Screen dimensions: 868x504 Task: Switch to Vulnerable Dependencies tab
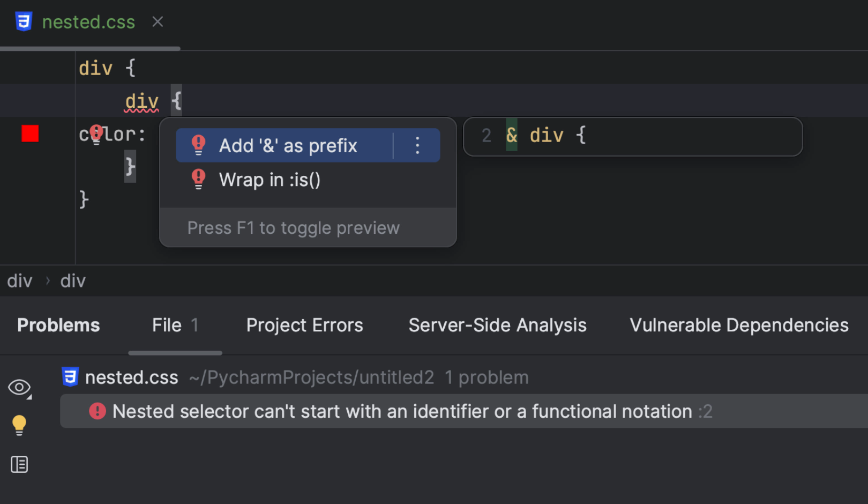click(739, 325)
